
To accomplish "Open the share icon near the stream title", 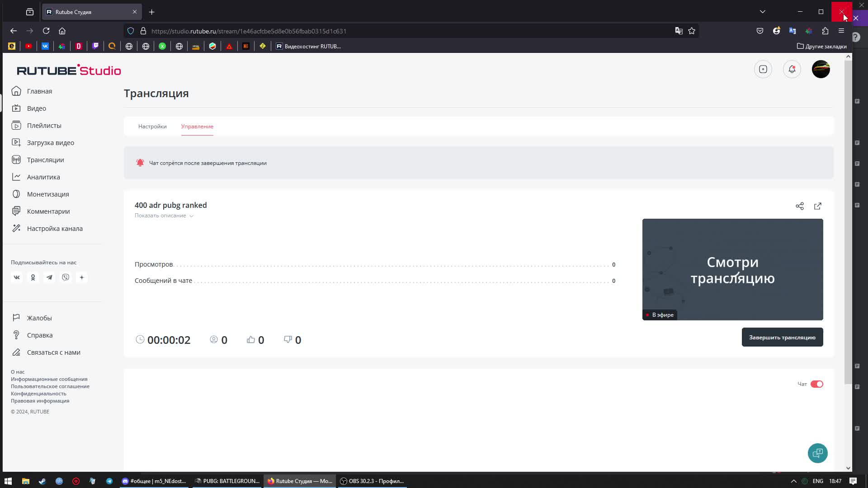I will (799, 206).
